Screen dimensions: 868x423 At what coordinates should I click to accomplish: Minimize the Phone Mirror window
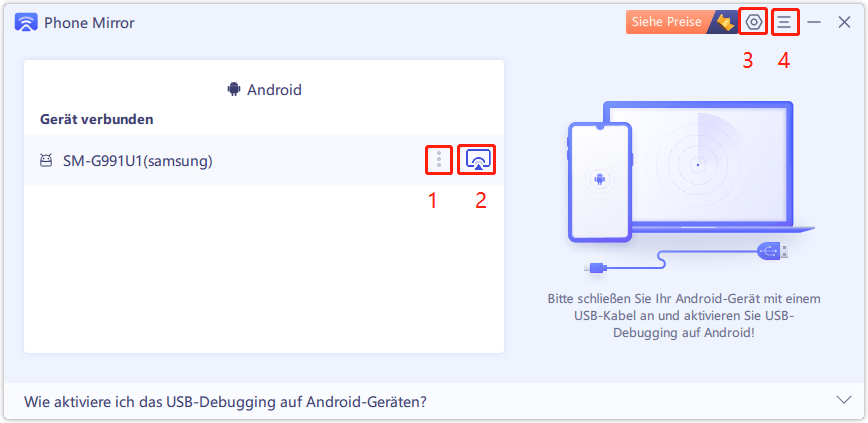coord(814,22)
